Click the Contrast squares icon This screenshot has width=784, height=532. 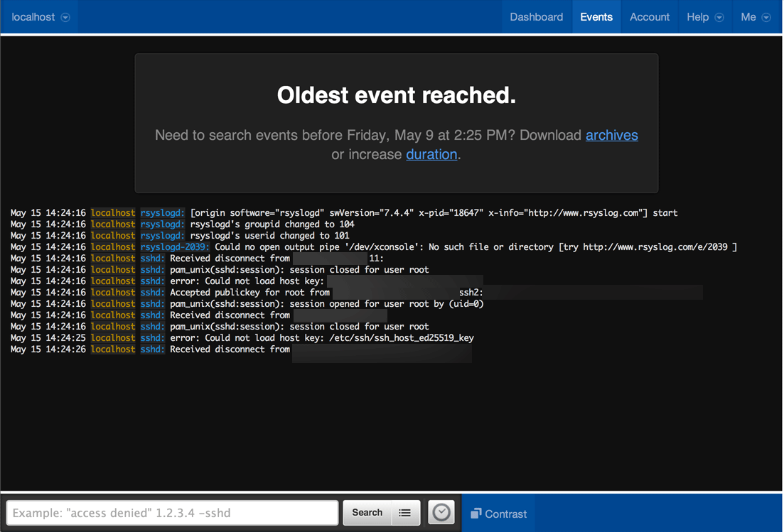point(476,513)
